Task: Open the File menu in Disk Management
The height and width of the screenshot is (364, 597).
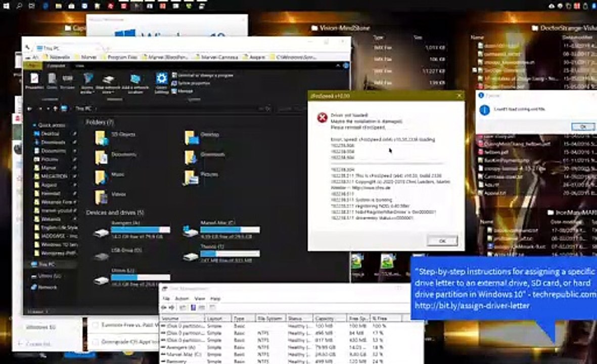Action: tap(166, 298)
